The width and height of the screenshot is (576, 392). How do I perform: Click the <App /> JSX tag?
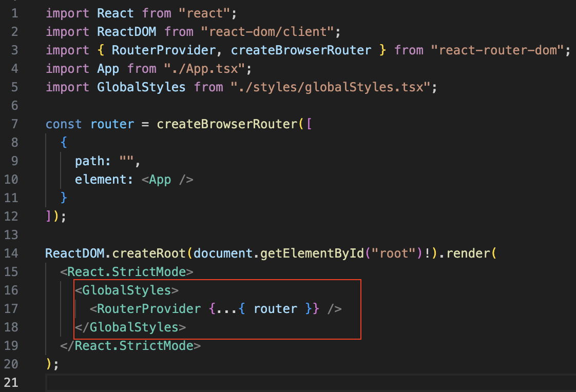click(x=167, y=180)
